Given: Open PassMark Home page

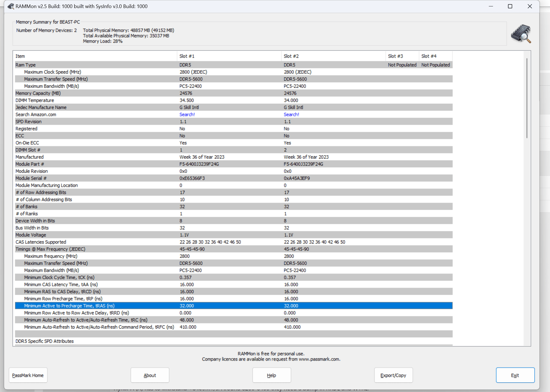Looking at the screenshot, I should [28, 375].
